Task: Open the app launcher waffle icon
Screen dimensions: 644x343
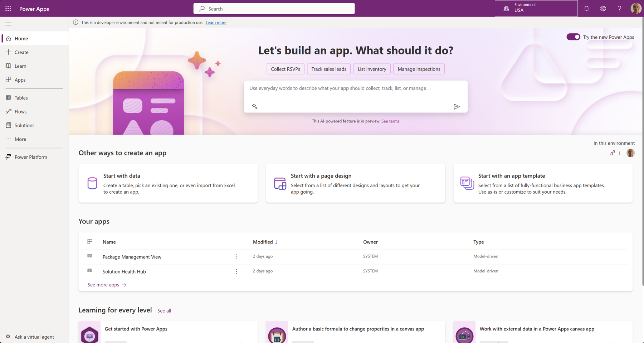Action: (x=8, y=9)
